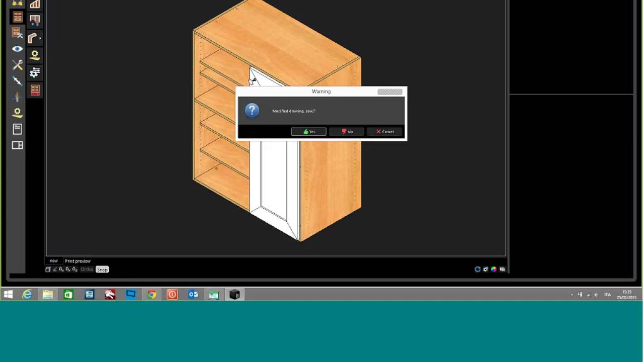Launch Internet Explorer from the taskbar
This screenshot has height=362, width=644.
click(27, 295)
